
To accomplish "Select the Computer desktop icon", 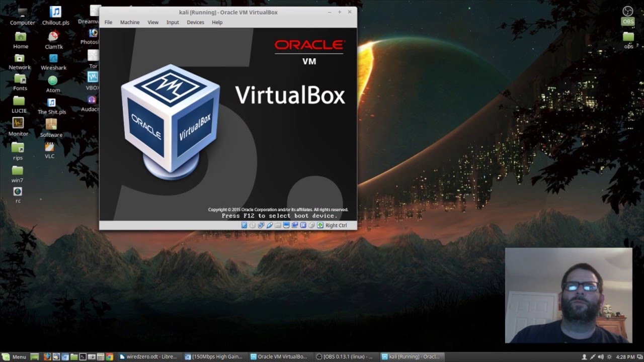I will pyautogui.click(x=22, y=16).
